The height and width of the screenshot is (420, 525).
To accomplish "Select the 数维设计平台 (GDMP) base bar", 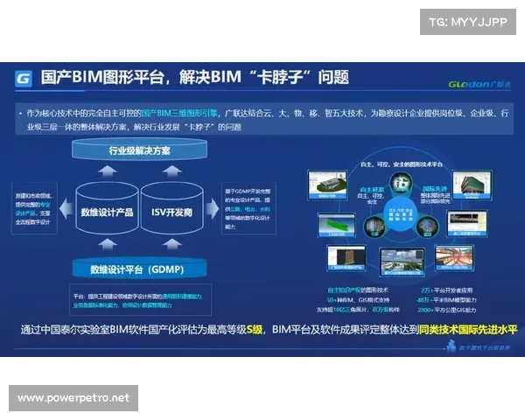I will tap(141, 267).
